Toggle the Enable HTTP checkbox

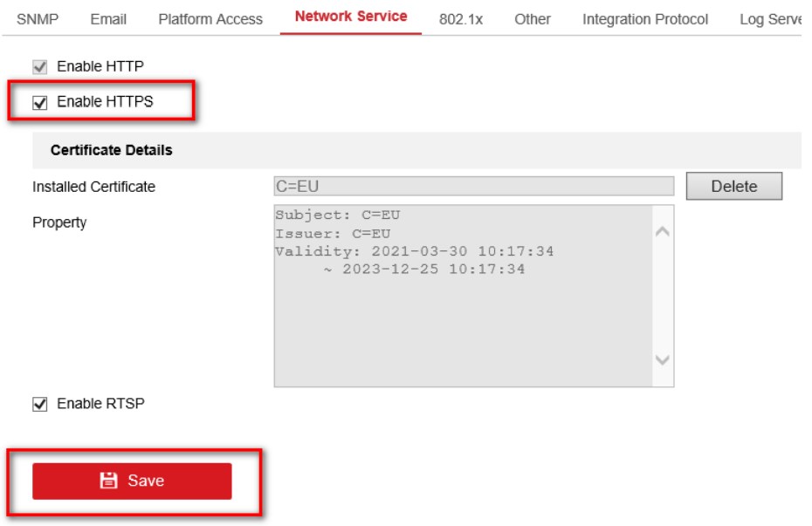click(x=39, y=66)
